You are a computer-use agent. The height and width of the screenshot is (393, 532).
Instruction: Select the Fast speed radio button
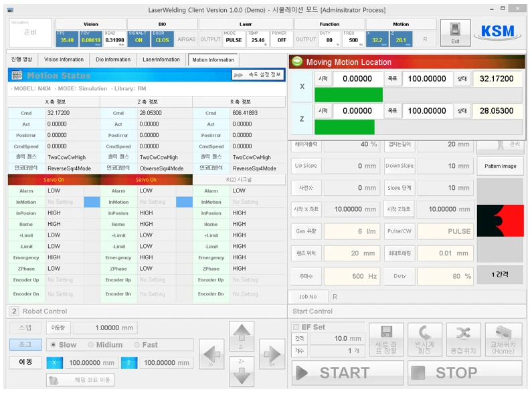[137, 345]
